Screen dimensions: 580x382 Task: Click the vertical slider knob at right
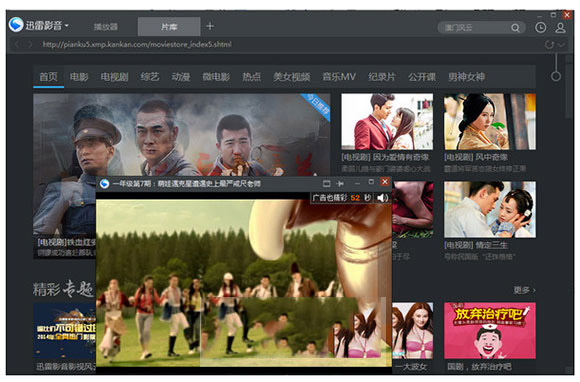click(x=556, y=77)
